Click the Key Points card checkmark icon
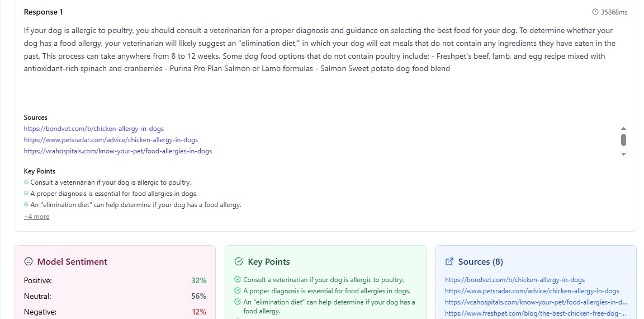This screenshot has height=319, width=644. (239, 261)
